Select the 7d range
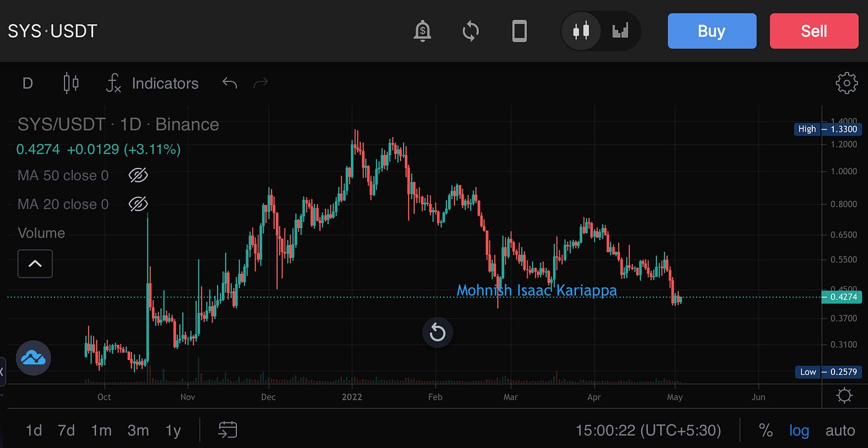Image resolution: width=868 pixels, height=448 pixels. [66, 430]
